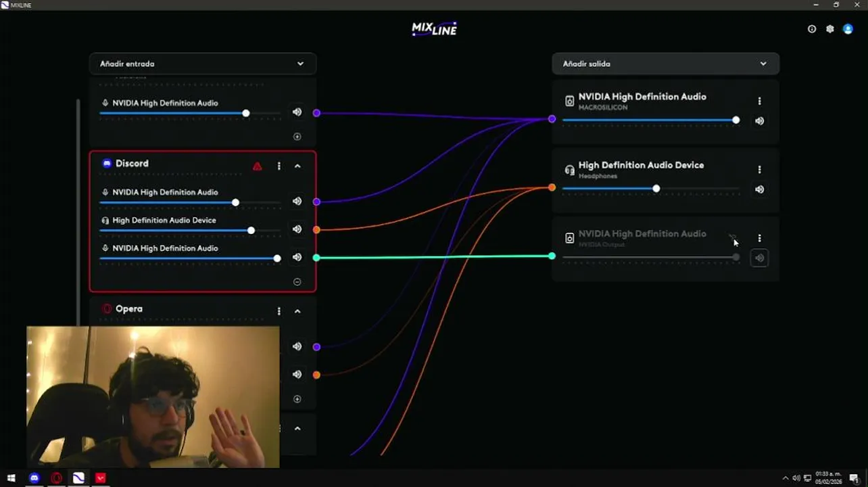
Task: Adjust Discord's purple-node NVIDIA volume slider
Action: click(190, 202)
